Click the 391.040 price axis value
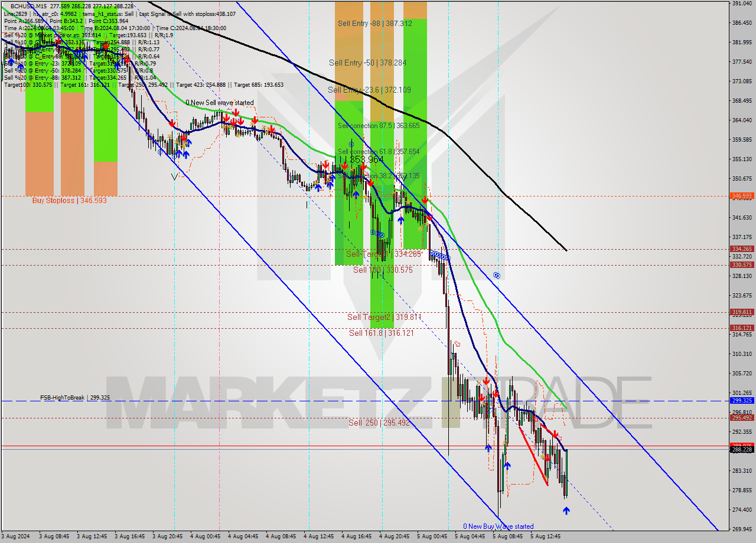Viewport: 756px width, 543px height. (742, 4)
